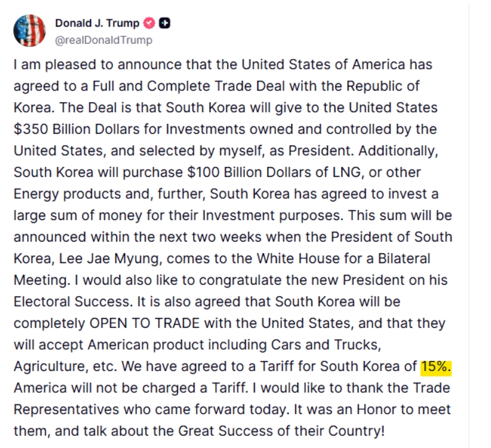This screenshot has width=491, height=448.
Task: Click the yellow highlighted 15% text
Action: tap(436, 366)
